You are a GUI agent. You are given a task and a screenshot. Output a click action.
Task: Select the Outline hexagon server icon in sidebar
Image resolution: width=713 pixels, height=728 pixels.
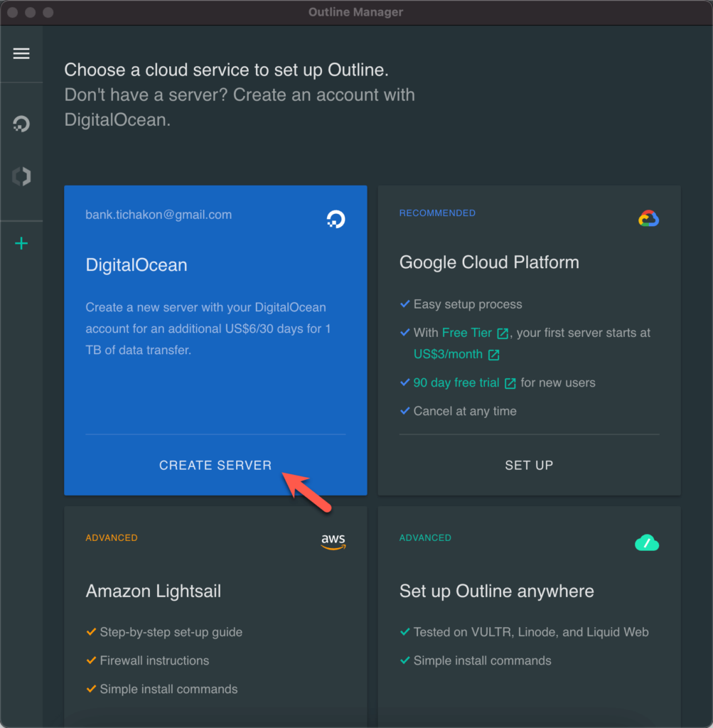[21, 176]
